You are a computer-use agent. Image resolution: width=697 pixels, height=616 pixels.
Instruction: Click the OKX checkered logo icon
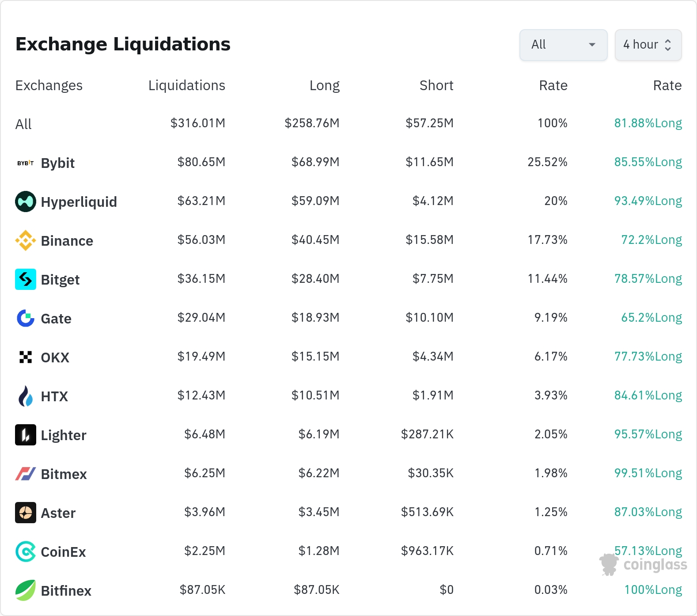tap(26, 357)
